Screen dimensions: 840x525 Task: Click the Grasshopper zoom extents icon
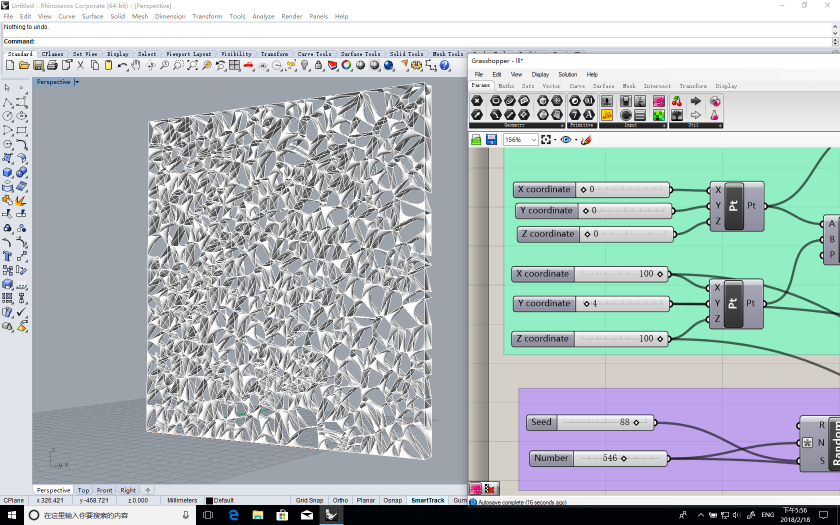547,140
